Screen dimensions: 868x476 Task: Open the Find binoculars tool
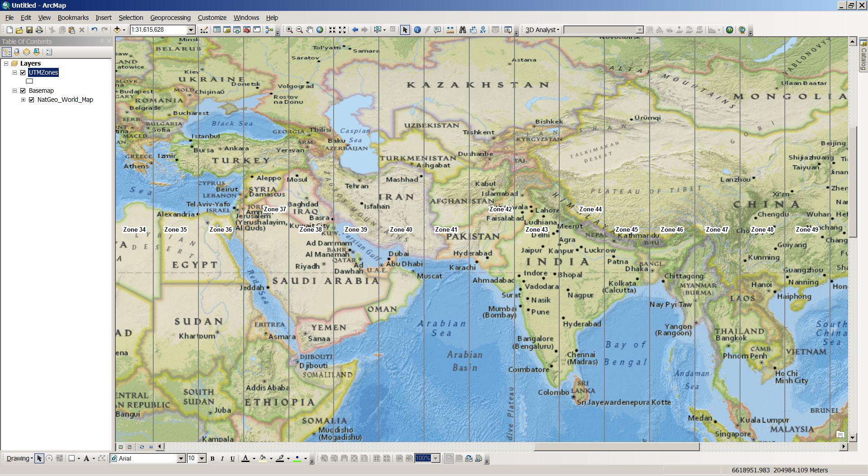point(462,30)
